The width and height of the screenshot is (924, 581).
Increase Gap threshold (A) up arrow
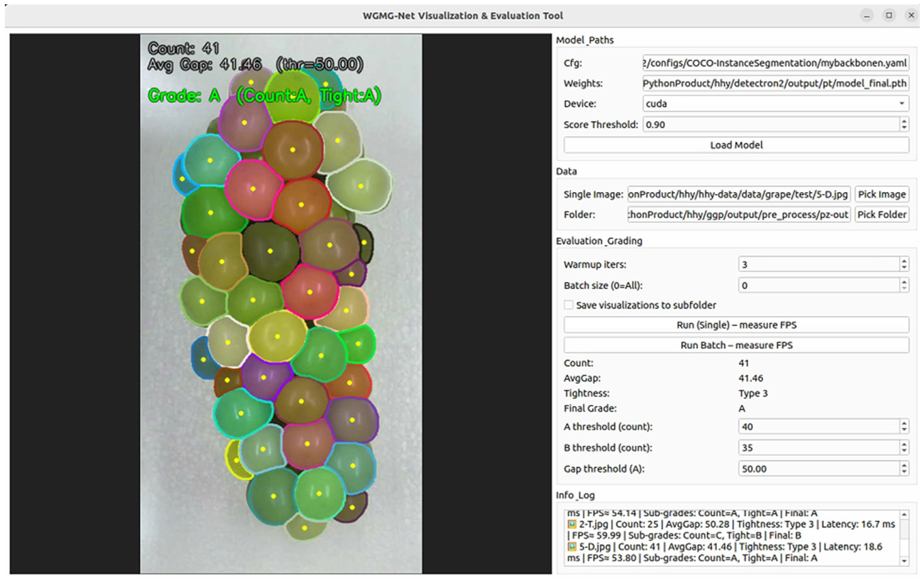point(904,465)
